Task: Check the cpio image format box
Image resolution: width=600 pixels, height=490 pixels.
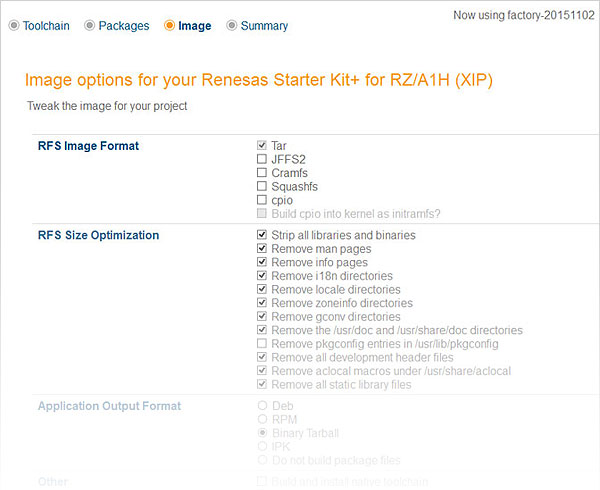Action: coord(262,200)
